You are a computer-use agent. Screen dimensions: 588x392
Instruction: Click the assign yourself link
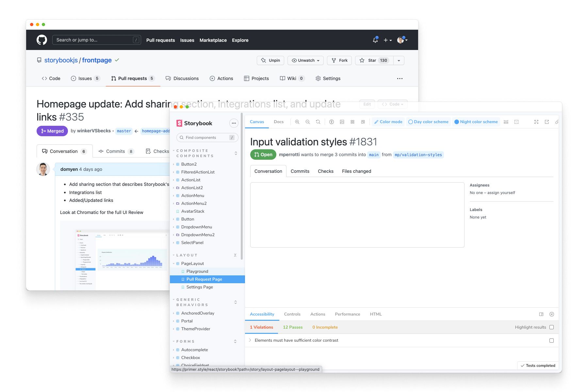[x=501, y=193]
